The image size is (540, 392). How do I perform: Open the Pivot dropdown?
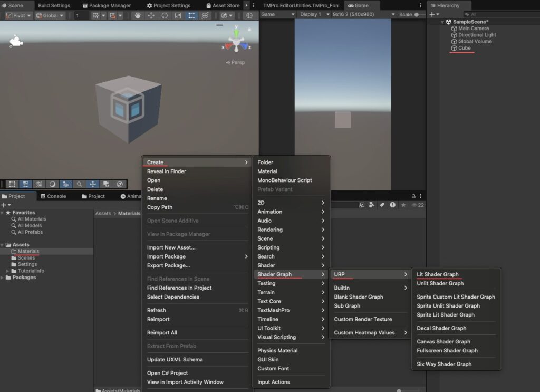coord(18,15)
